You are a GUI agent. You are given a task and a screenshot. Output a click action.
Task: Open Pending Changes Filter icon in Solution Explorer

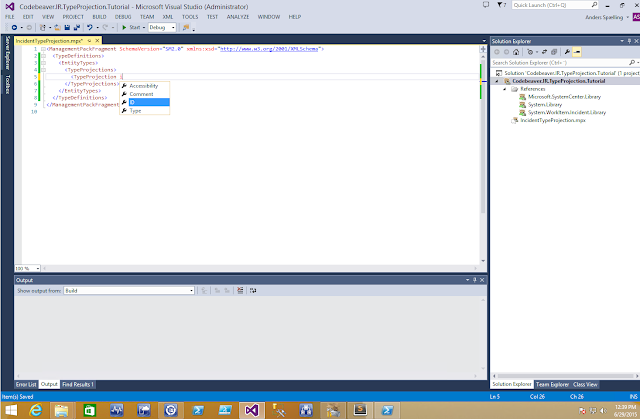tap(530, 52)
